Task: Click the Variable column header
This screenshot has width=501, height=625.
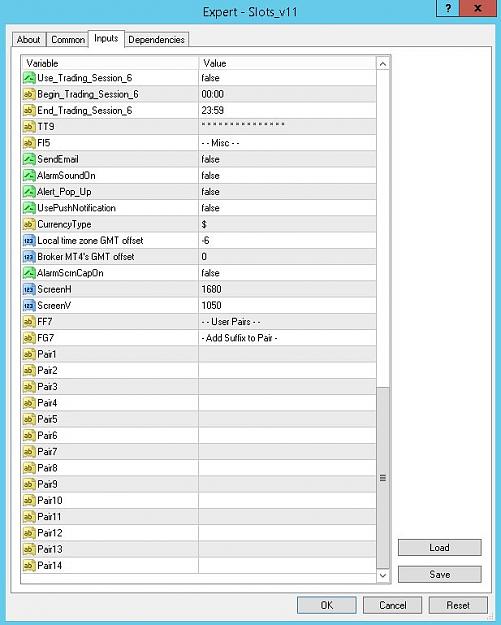Action: (110, 63)
